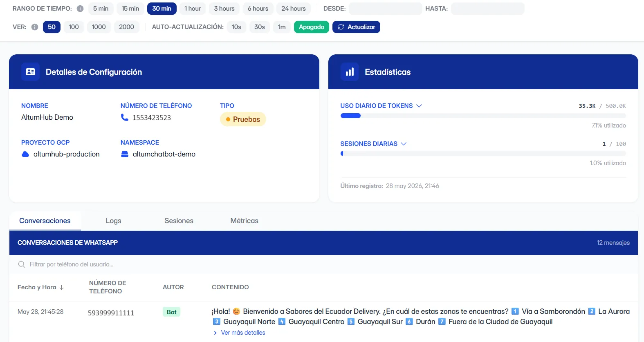Image resolution: width=644 pixels, height=342 pixels.
Task: Show 1000 entries
Action: tap(99, 27)
